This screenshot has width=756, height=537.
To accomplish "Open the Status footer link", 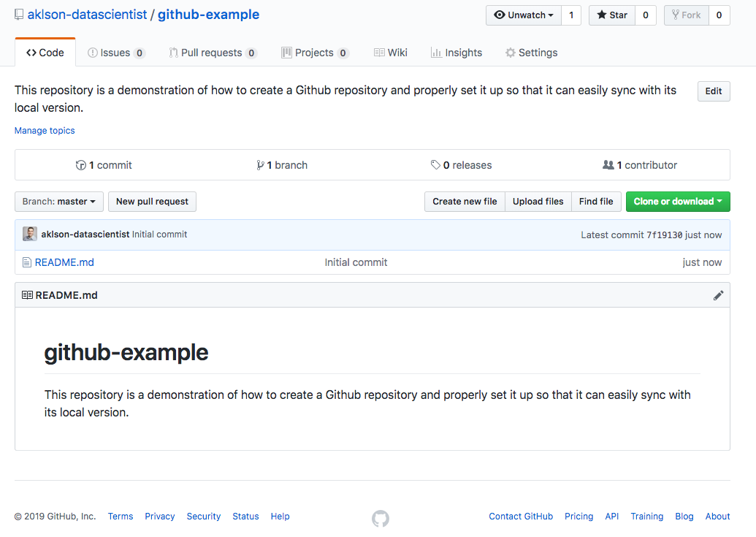I will (246, 517).
